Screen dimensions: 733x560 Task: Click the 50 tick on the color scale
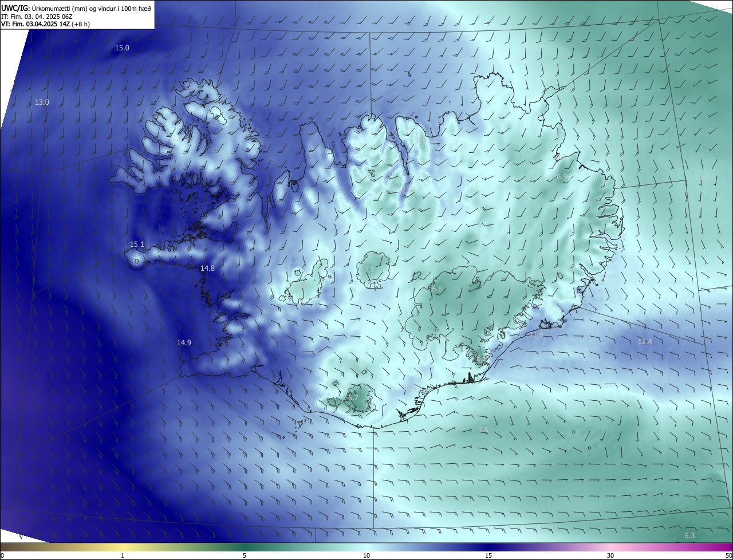729,556
